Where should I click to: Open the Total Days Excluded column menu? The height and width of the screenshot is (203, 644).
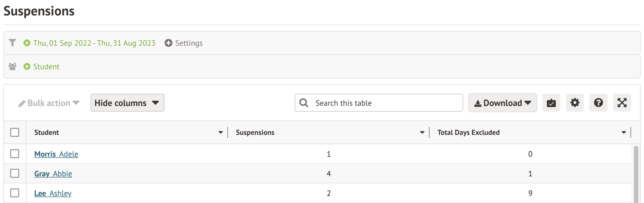pyautogui.click(x=624, y=132)
